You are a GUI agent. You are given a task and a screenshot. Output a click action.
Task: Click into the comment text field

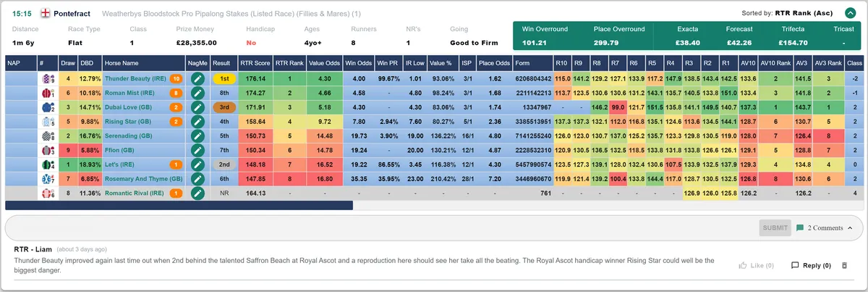[x=380, y=228]
